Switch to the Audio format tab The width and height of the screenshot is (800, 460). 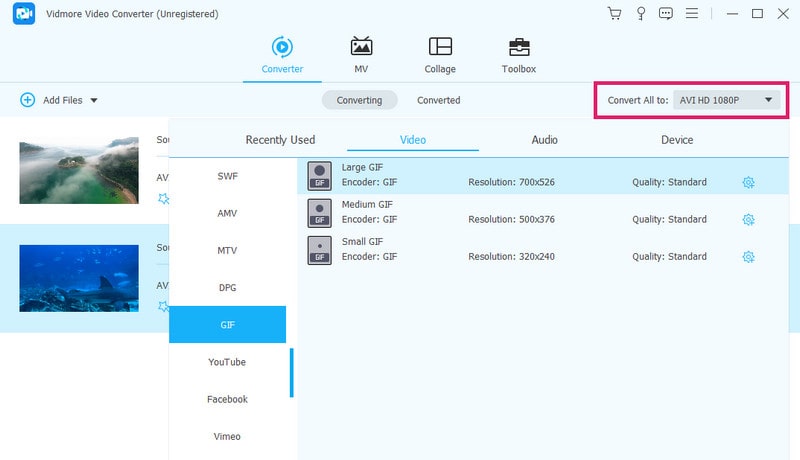(544, 140)
